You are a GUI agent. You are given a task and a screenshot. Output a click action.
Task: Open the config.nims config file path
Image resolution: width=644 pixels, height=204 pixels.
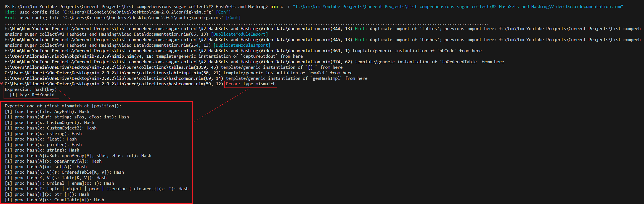pyautogui.click(x=142, y=18)
